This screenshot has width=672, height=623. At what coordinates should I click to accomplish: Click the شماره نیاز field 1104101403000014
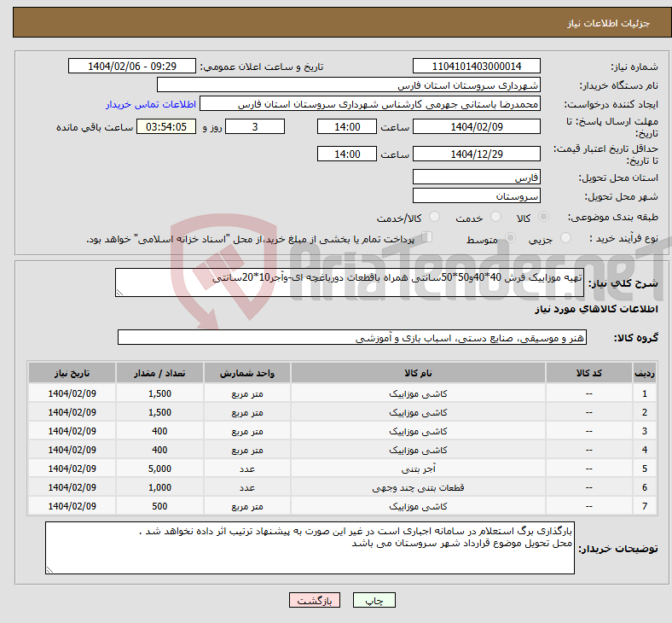click(476, 67)
